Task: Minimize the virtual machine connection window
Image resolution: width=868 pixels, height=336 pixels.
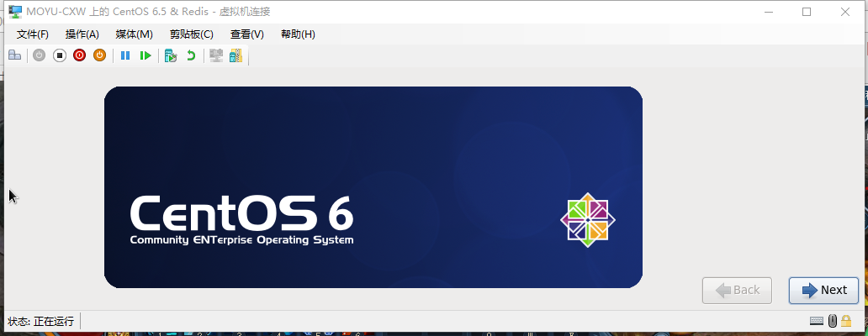Action: [x=769, y=12]
